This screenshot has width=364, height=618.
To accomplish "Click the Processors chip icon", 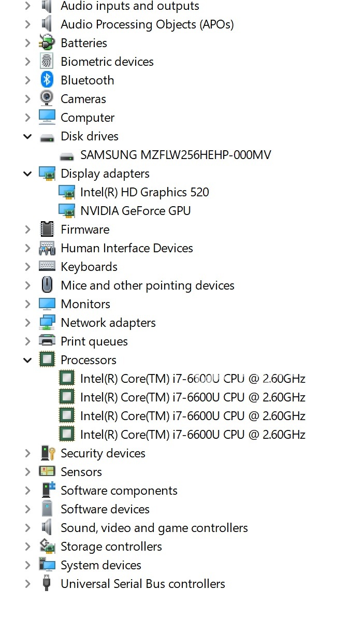I will tap(47, 360).
